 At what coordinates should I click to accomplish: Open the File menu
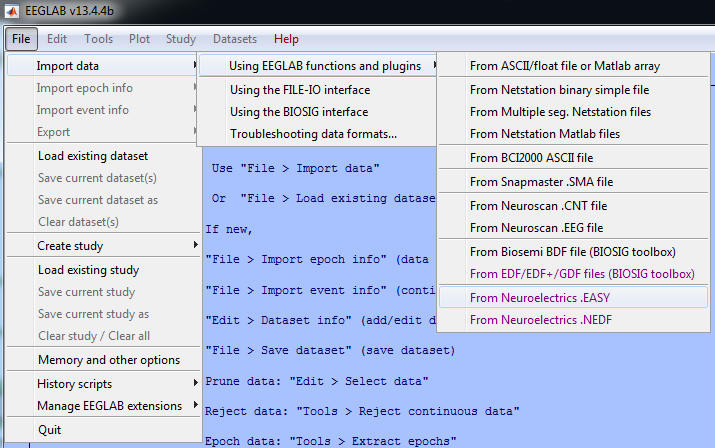tap(21, 39)
